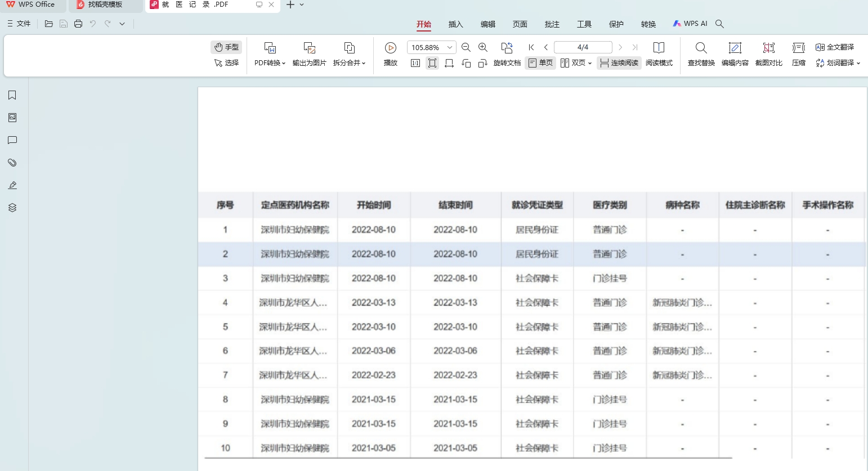Expand the zoom percentage dropdown
868x471 pixels.
tap(450, 47)
